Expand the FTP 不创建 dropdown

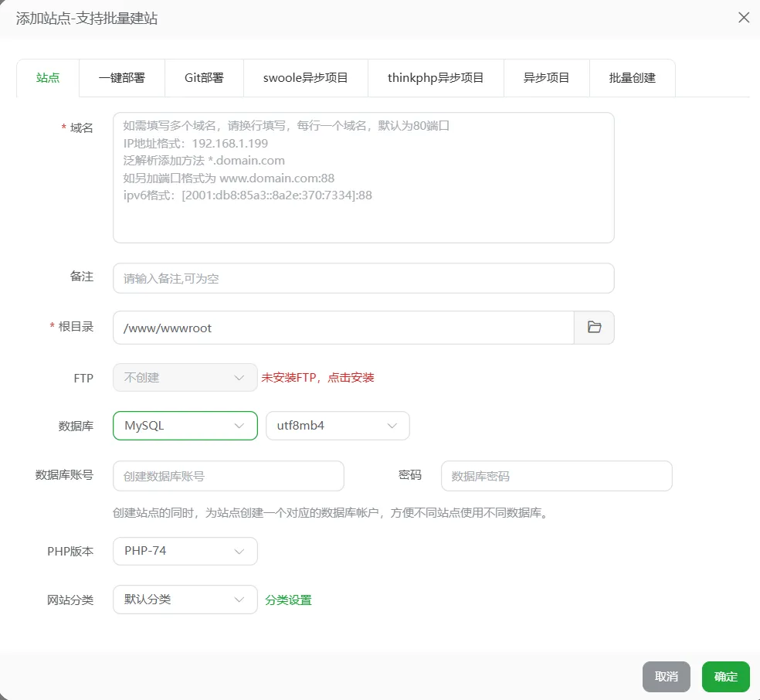pyautogui.click(x=185, y=378)
